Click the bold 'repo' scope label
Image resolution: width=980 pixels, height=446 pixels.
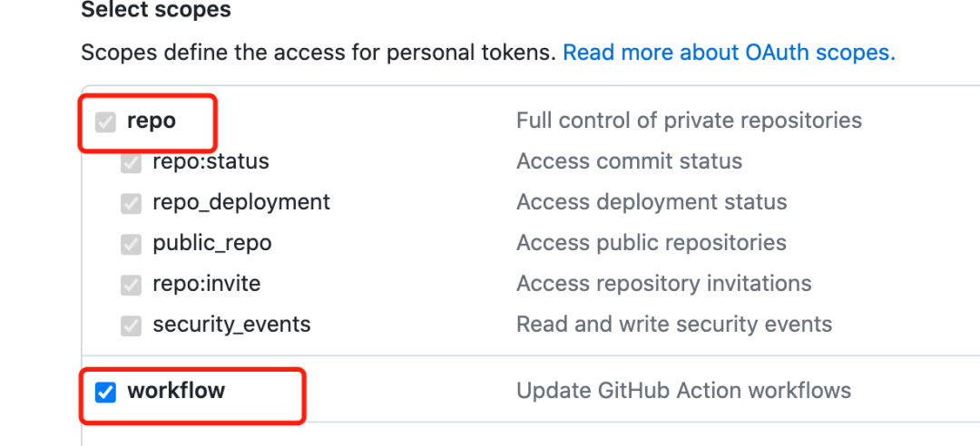152,121
